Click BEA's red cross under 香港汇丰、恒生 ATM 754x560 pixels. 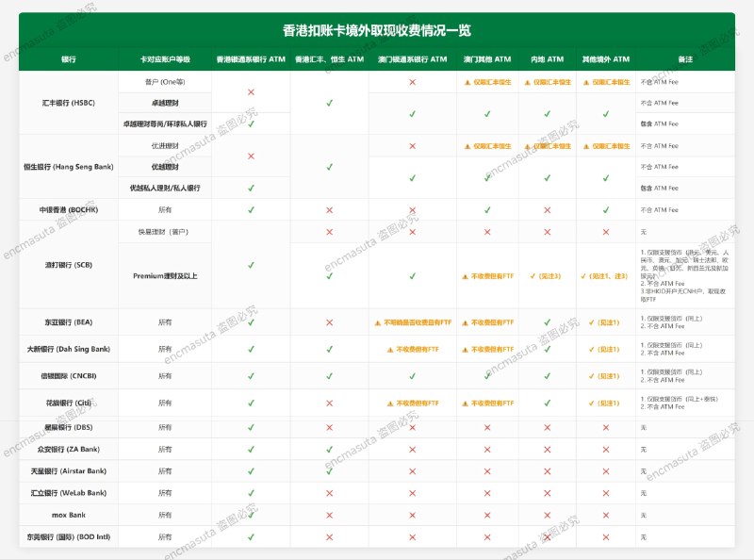(329, 322)
